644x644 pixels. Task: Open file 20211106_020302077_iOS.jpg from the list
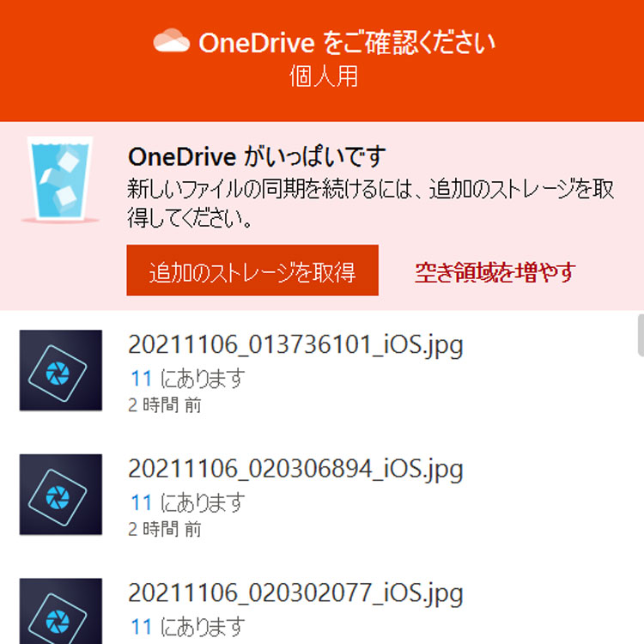point(295,594)
